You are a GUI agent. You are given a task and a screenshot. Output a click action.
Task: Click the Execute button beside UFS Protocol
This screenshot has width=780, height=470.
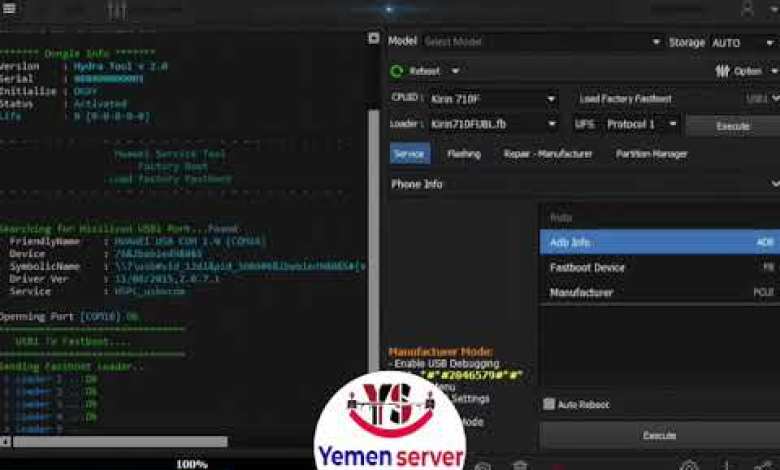[733, 126]
